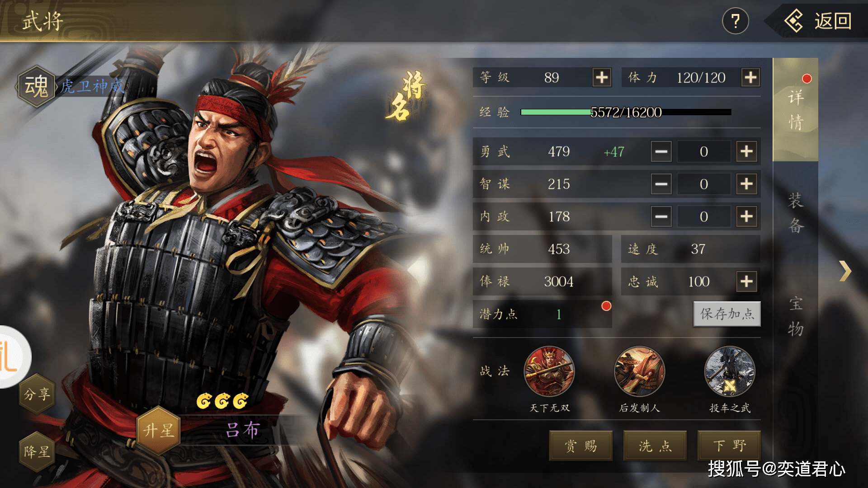
Task: Tap the 升星 star-up hexagon
Action: [158, 430]
